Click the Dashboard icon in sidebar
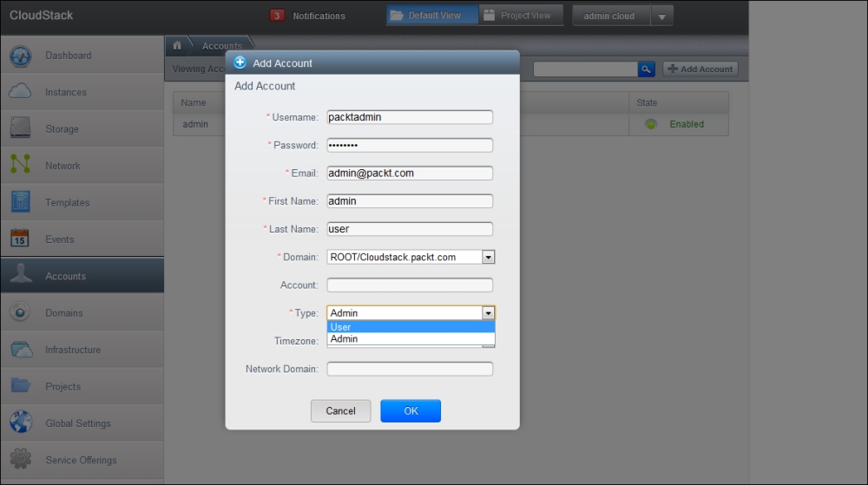 (21, 56)
